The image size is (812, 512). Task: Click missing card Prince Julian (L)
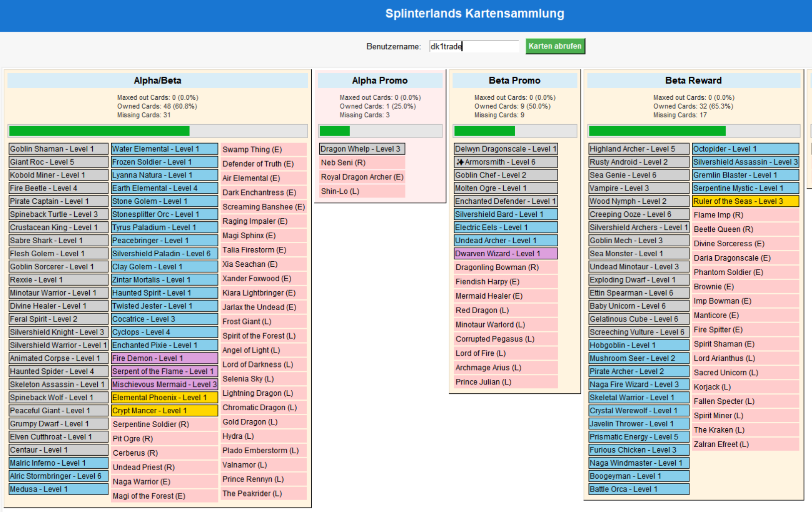pyautogui.click(x=506, y=382)
